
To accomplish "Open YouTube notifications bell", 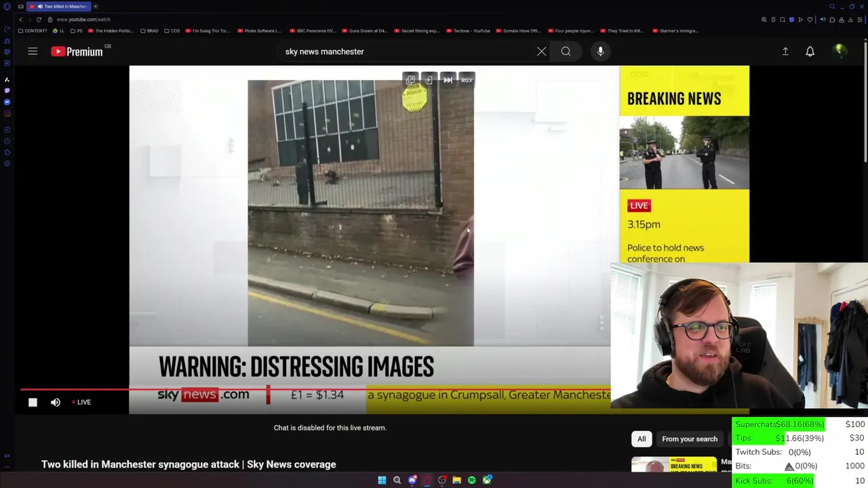I will (810, 52).
